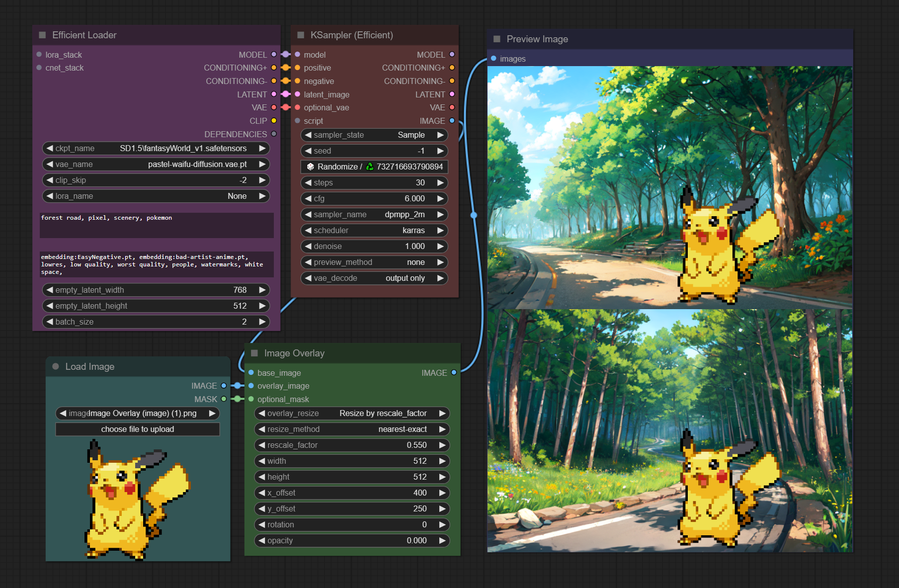The width and height of the screenshot is (899, 588).
Task: Click choose file to upload button
Action: tap(138, 429)
